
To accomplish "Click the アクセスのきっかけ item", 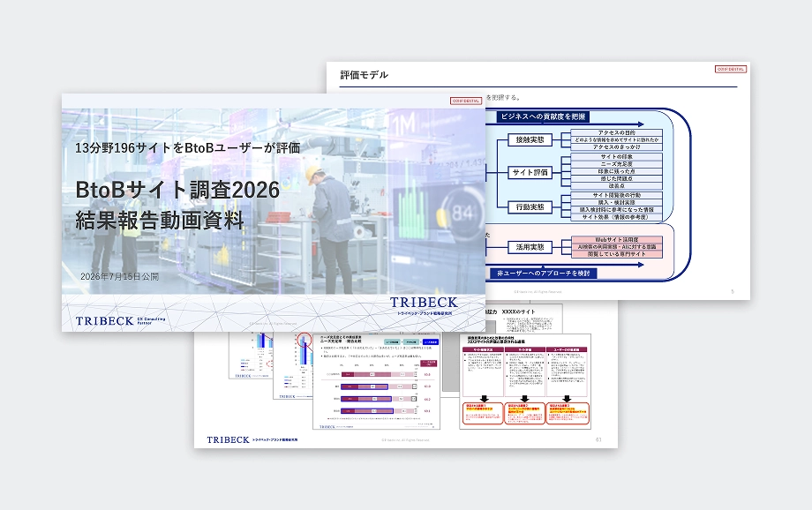I will click(x=616, y=147).
